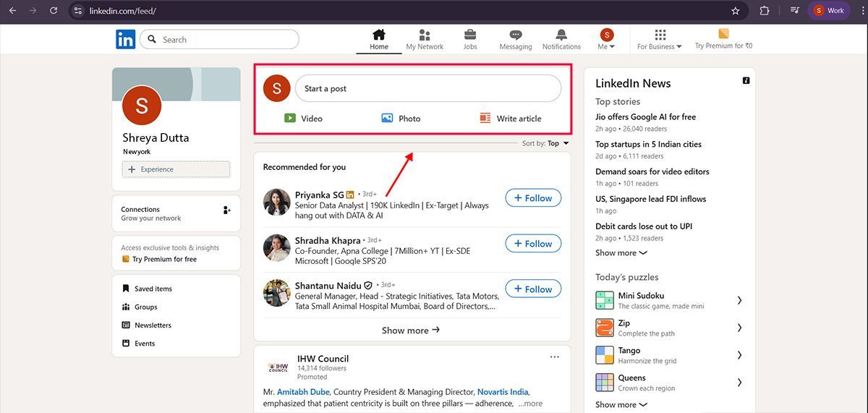
Task: Open Notifications bell
Action: 561,40
